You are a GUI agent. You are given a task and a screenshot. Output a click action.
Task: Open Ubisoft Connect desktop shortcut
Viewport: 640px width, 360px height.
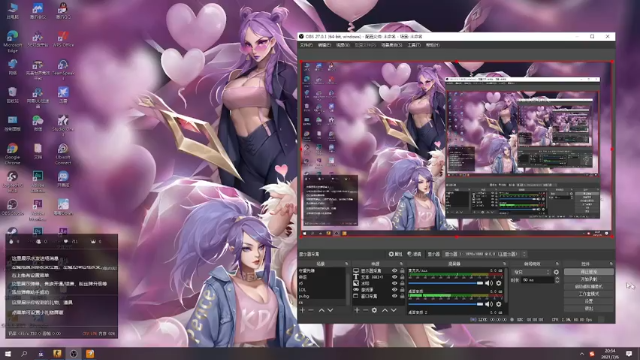(63, 154)
